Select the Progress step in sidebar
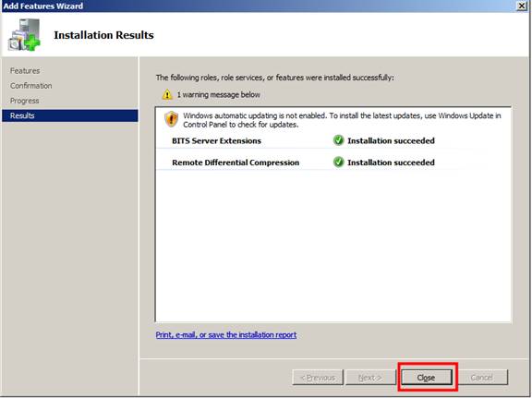This screenshot has width=532, height=398. (x=24, y=101)
